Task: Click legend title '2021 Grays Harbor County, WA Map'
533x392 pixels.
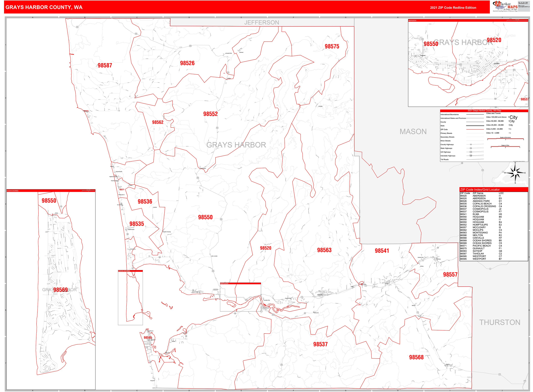Action: coord(484,111)
